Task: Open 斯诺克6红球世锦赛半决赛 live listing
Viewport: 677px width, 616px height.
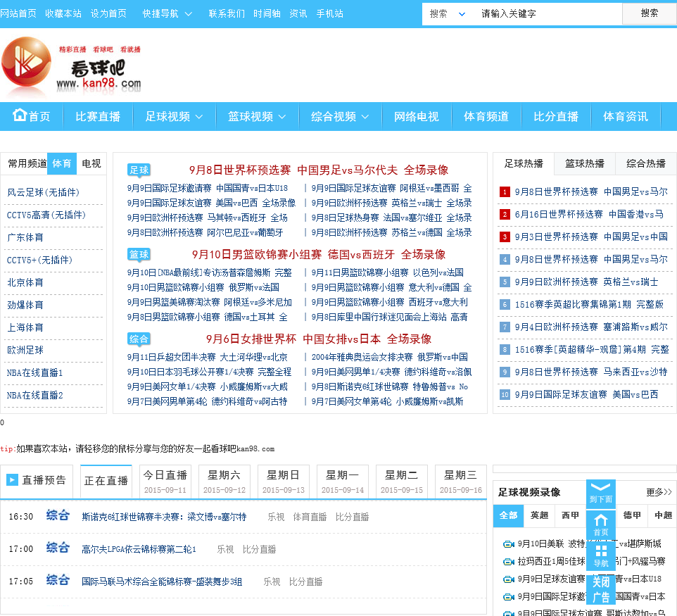Action: [164, 517]
